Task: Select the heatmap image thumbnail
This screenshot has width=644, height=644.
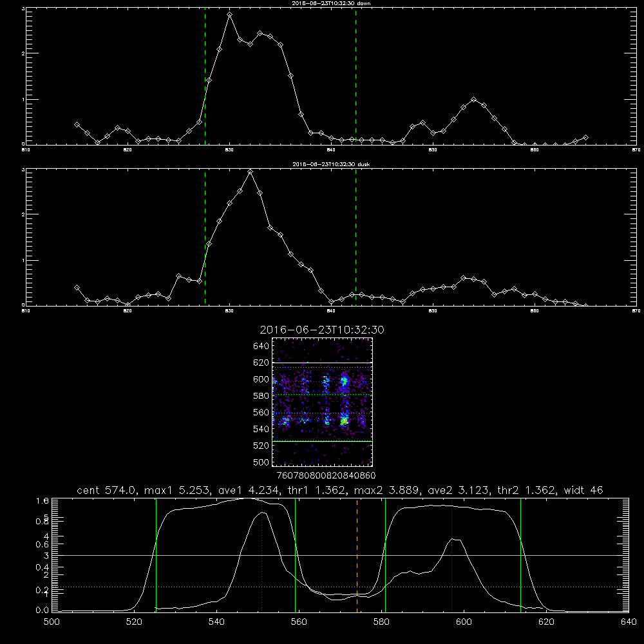Action: 322,402
